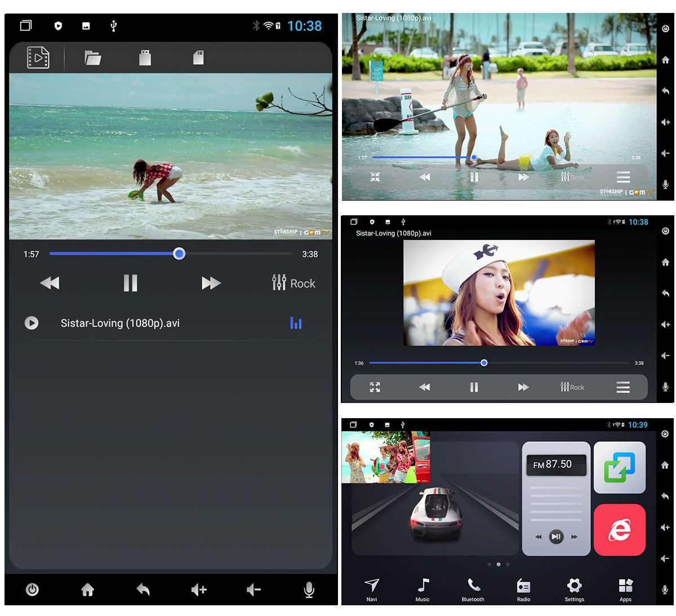Rewind in the top-right fullscreen player
Viewport: 676px width, 616px height.
pyautogui.click(x=425, y=177)
